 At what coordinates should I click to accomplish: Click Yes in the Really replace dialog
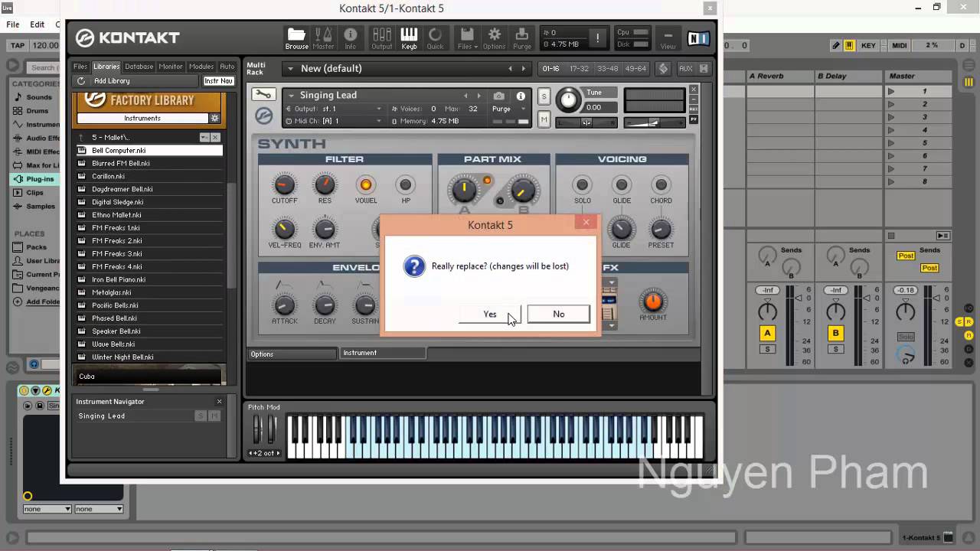490,314
